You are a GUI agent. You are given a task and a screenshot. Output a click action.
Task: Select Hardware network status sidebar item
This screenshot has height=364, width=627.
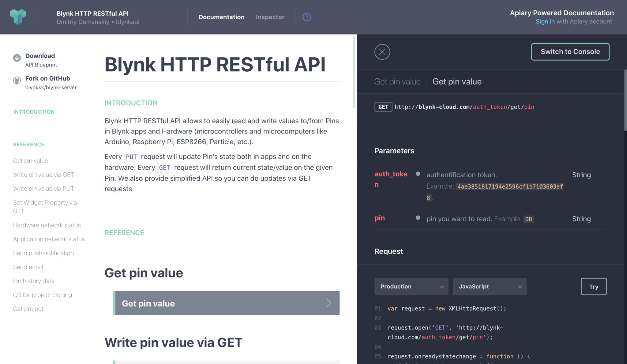47,225
